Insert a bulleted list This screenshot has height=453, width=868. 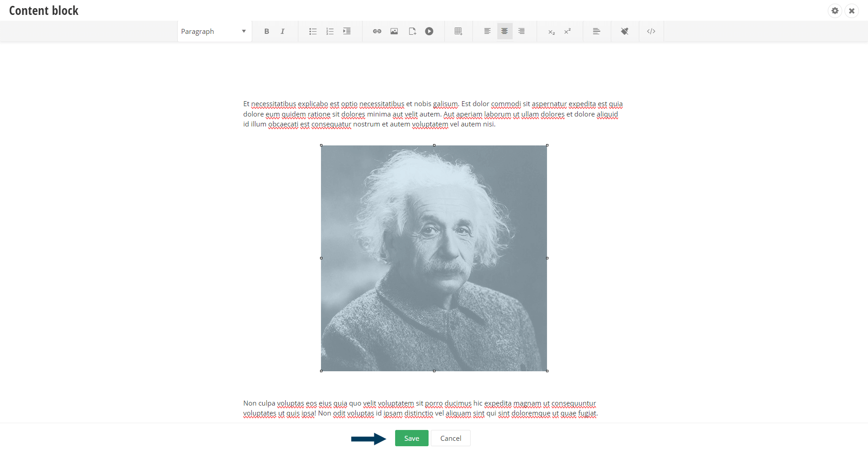[313, 31]
